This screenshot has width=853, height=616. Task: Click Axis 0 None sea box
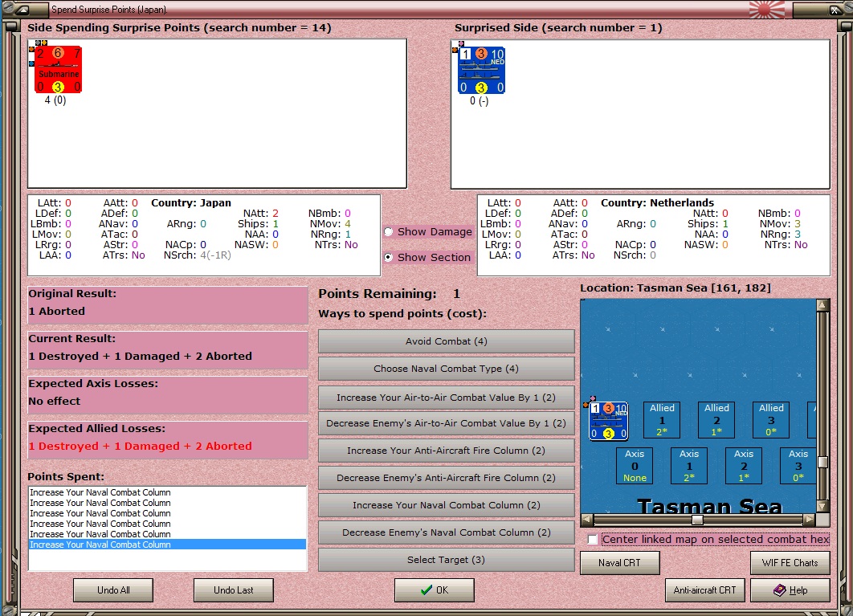(x=635, y=466)
